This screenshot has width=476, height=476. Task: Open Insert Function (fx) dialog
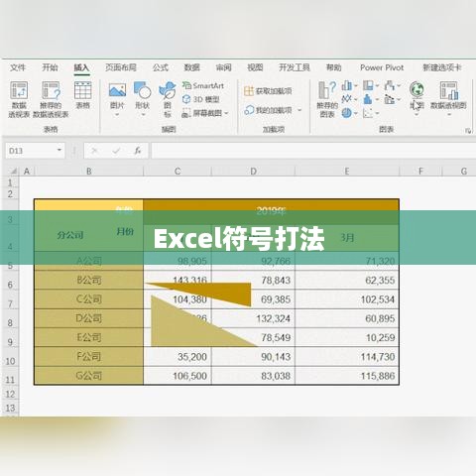click(x=138, y=151)
